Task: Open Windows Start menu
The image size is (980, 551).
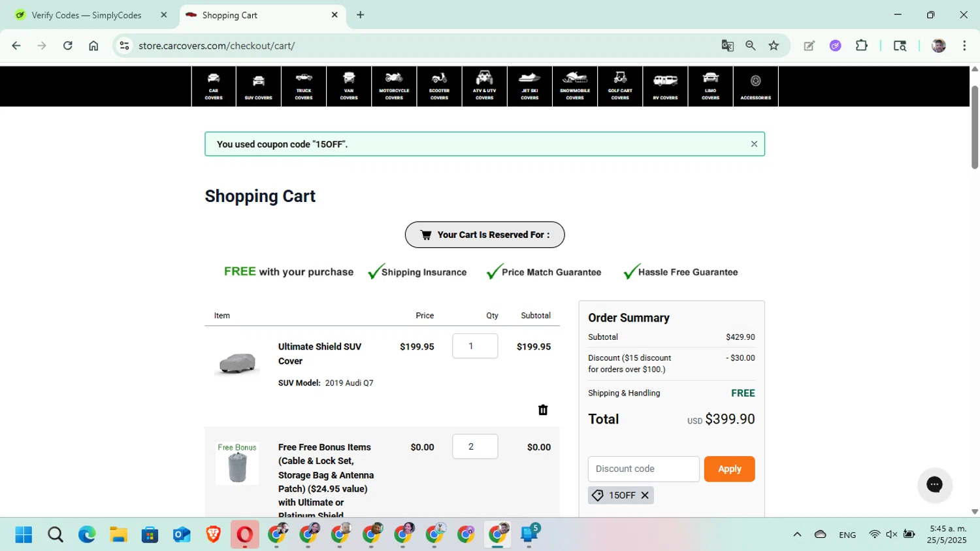Action: [x=24, y=535]
